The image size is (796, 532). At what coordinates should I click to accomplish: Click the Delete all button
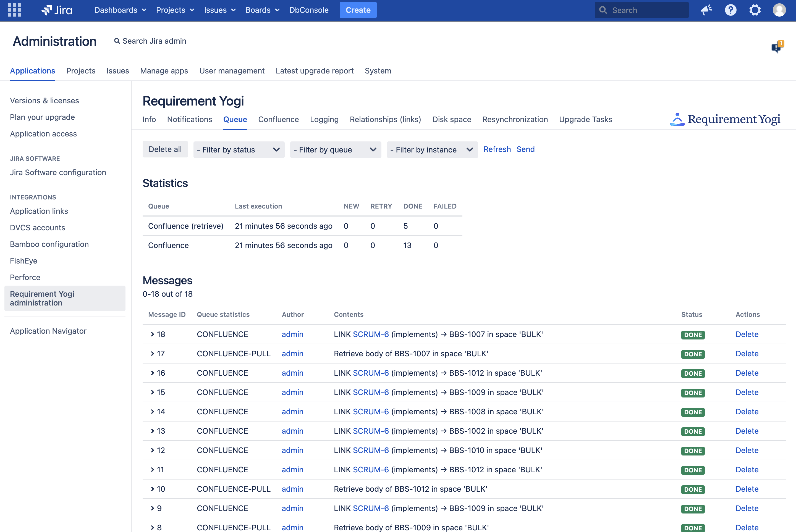[x=165, y=149]
